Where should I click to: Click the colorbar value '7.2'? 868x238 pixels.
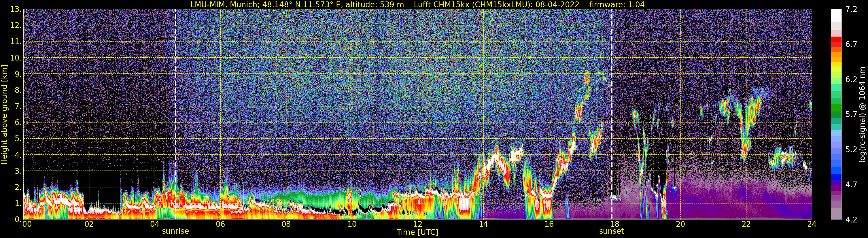[851, 10]
